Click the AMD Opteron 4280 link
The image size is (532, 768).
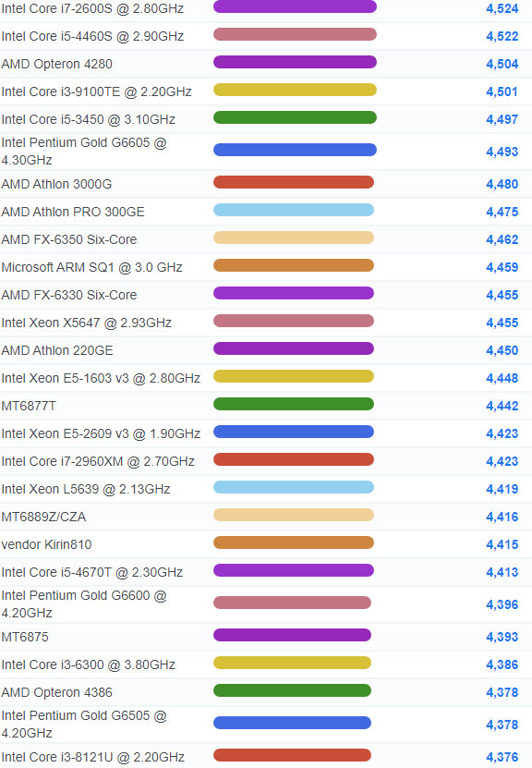[x=56, y=64]
